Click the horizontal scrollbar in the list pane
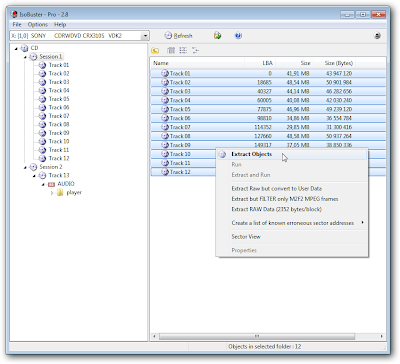The image size is (400, 364). (x=257, y=336)
